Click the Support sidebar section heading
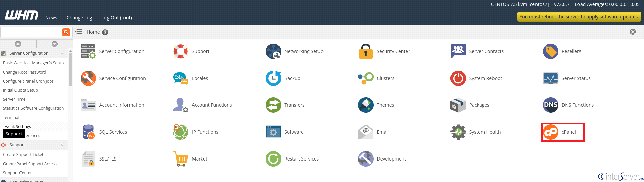 point(17,145)
